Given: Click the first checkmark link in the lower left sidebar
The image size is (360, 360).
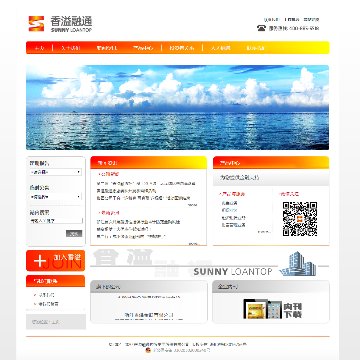Looking at the screenshot, I should tap(46, 295).
